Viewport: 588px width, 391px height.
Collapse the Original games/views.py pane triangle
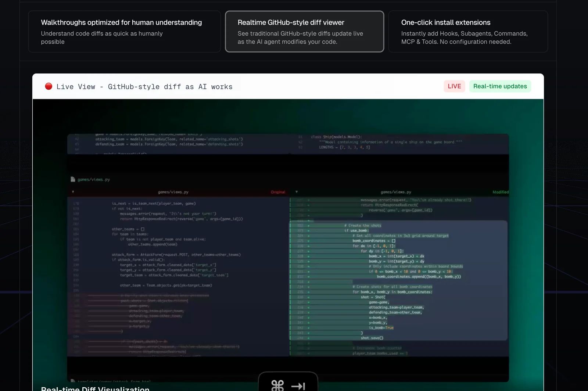(x=73, y=192)
